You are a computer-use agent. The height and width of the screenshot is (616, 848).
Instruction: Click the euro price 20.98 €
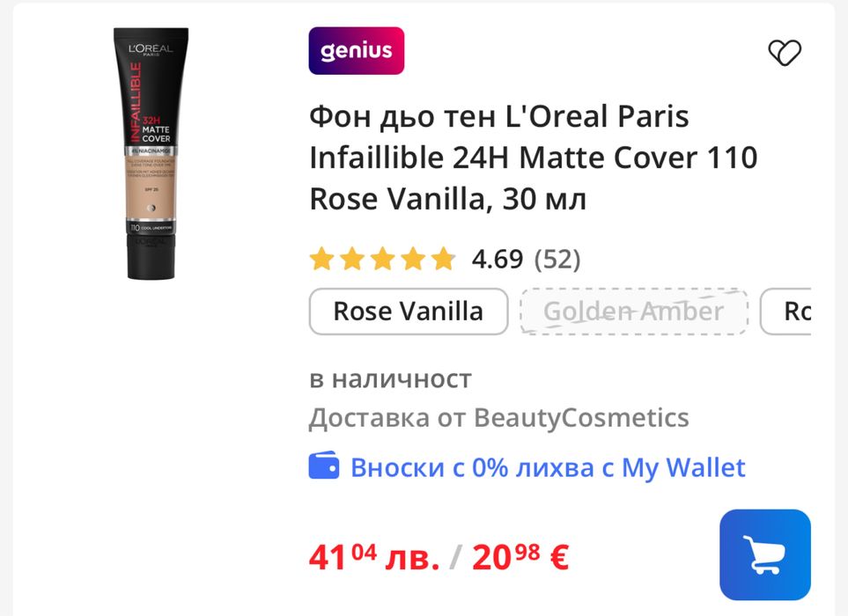(x=520, y=557)
